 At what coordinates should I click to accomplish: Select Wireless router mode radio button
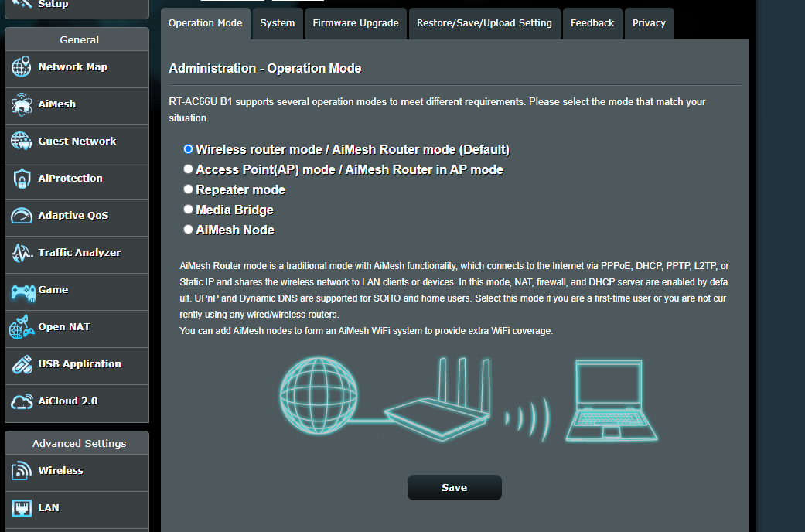click(189, 149)
